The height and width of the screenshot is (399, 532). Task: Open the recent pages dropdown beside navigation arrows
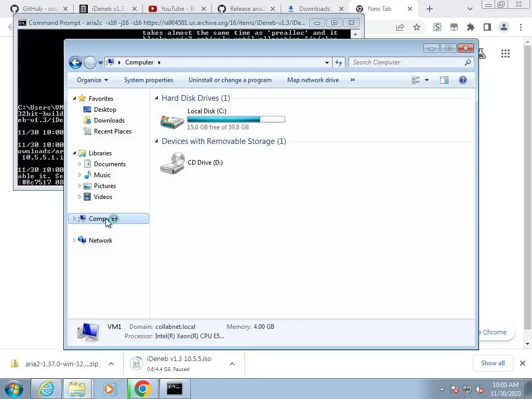click(100, 63)
